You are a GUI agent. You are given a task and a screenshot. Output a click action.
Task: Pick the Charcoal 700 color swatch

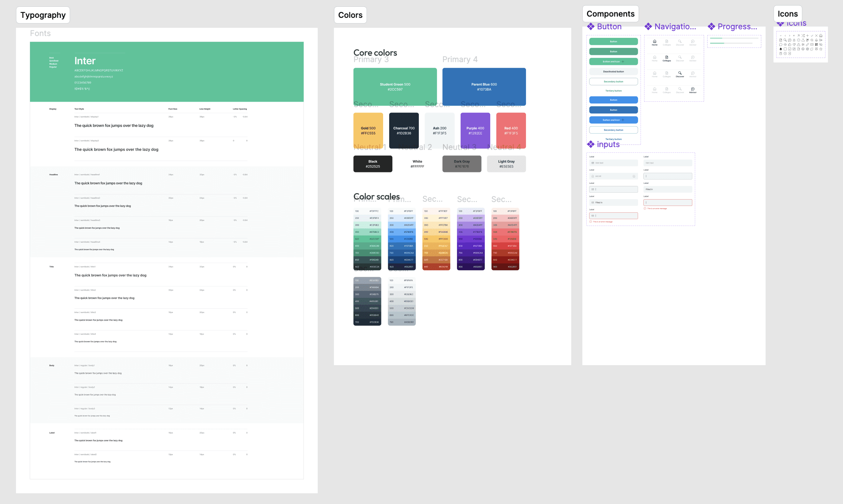(x=404, y=130)
